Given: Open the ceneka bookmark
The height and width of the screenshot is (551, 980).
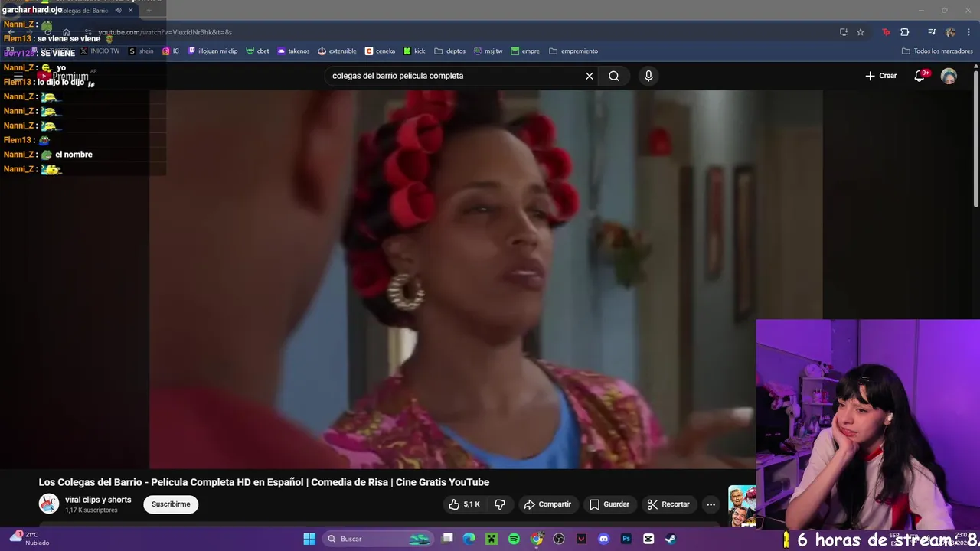Looking at the screenshot, I should (x=381, y=51).
